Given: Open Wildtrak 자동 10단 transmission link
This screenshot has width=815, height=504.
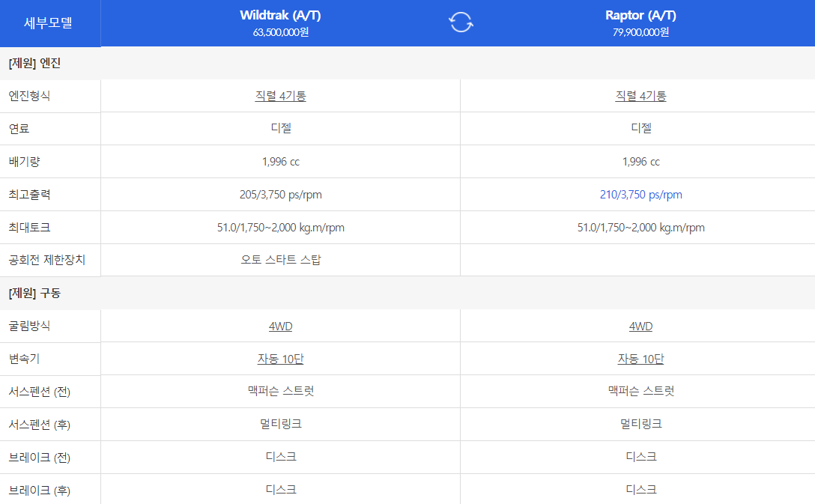Looking at the screenshot, I should 281,359.
